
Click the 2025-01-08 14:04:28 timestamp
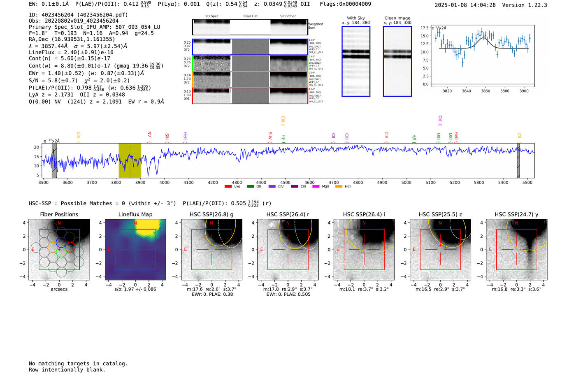point(465,5)
